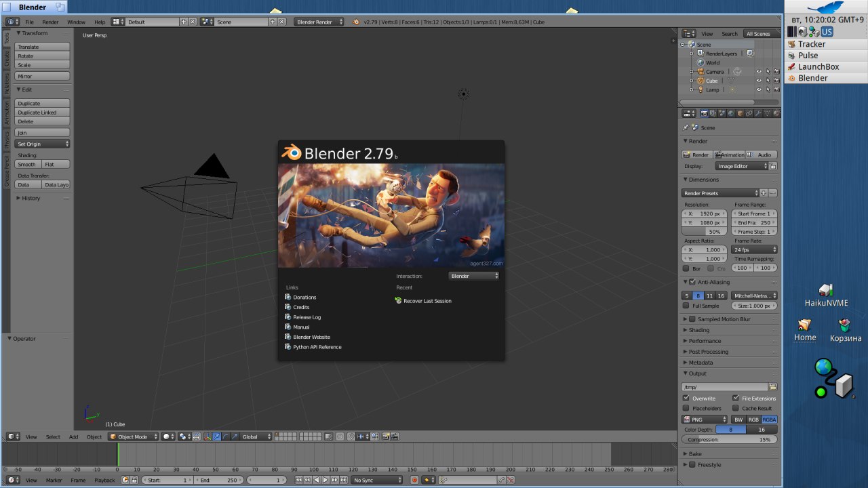The width and height of the screenshot is (868, 488).
Task: Click the plus icon to add a render preset
Action: (764, 193)
